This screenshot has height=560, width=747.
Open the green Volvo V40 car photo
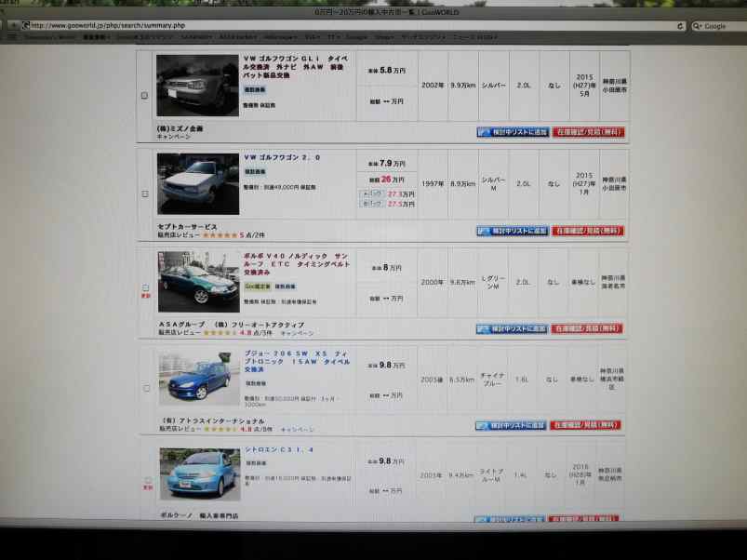click(199, 282)
